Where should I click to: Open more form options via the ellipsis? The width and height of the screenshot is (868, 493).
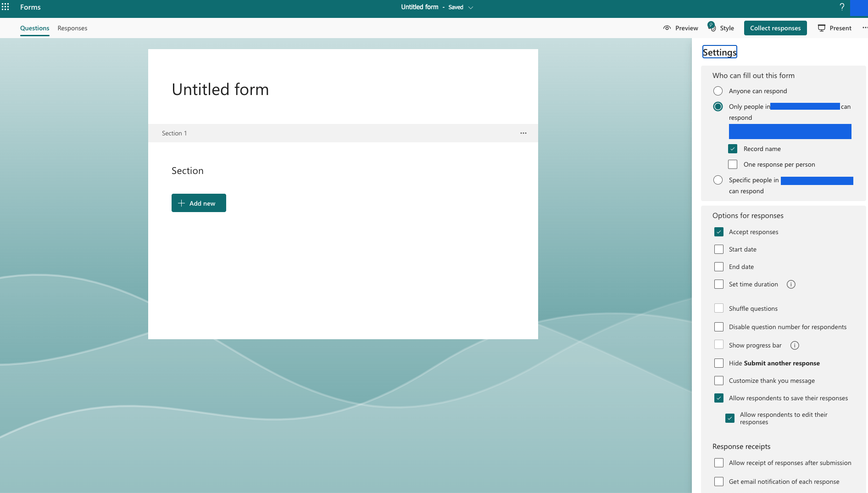[x=864, y=28]
